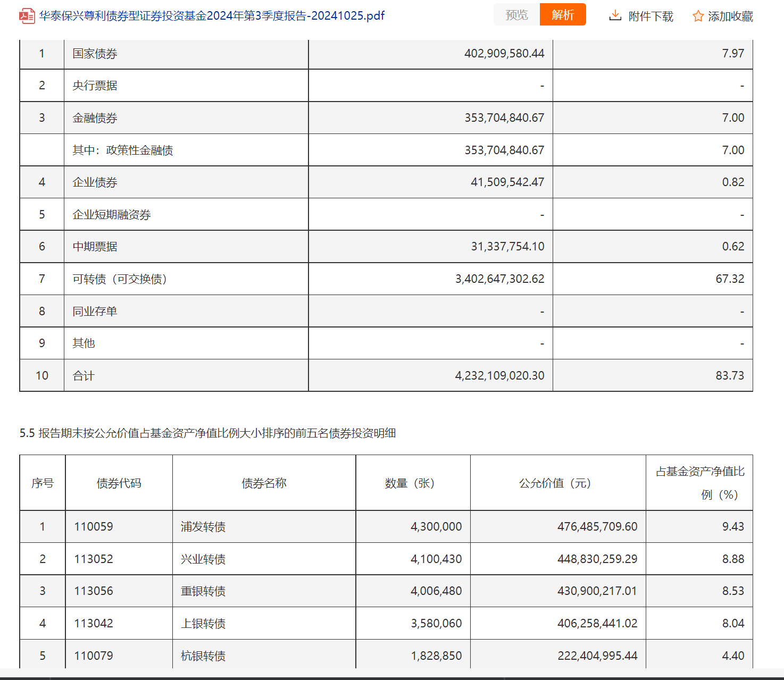The image size is (784, 680).
Task: Click the 附件下载 text label
Action: click(x=650, y=16)
